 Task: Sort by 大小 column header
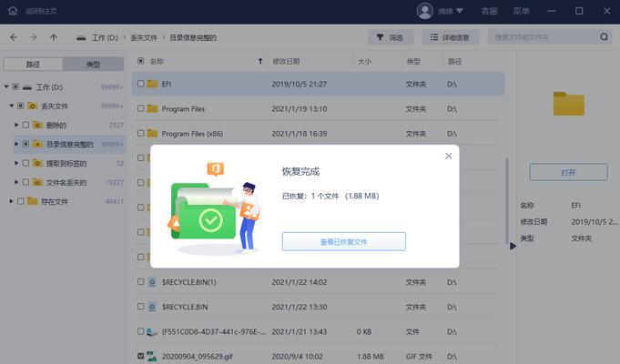[x=364, y=61]
